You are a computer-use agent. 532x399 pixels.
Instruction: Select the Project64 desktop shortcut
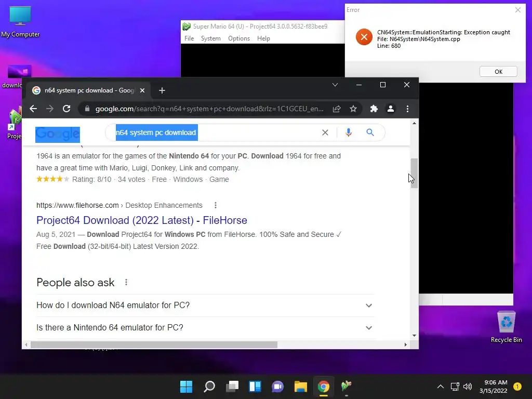15,123
